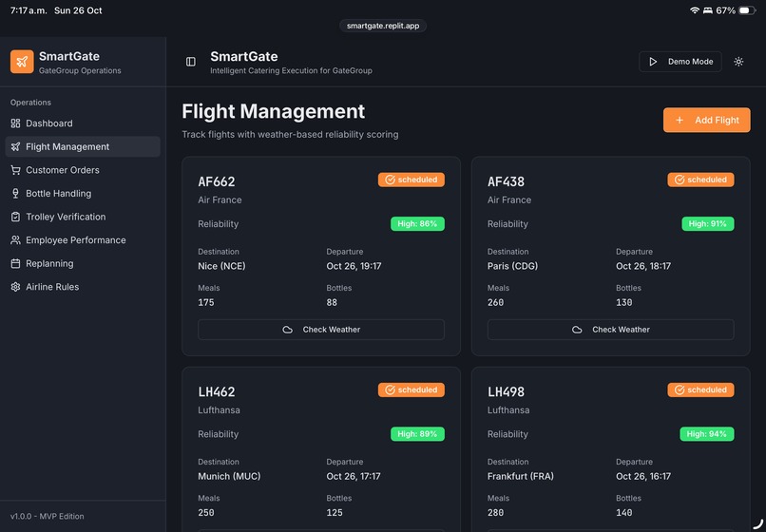Click destination Frankfurt (FRA)
Screen dimensions: 766x532
pyautogui.click(x=521, y=476)
